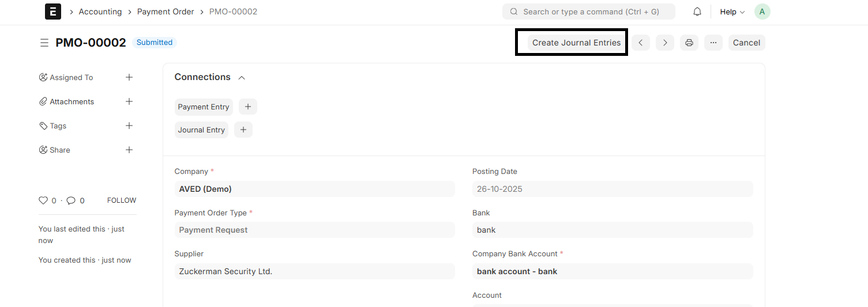Open the three-dots more actions menu

(x=713, y=43)
